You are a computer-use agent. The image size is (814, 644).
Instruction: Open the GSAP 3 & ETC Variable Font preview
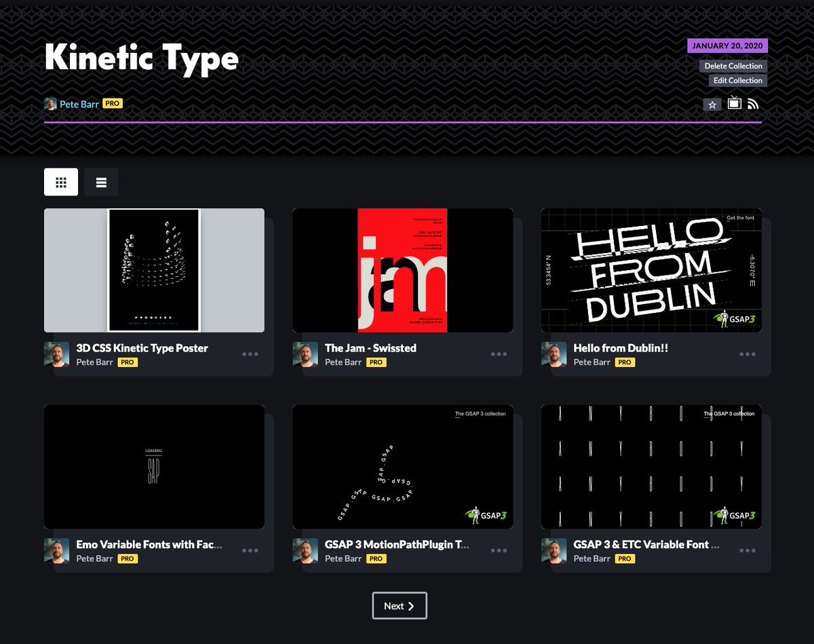[651, 467]
